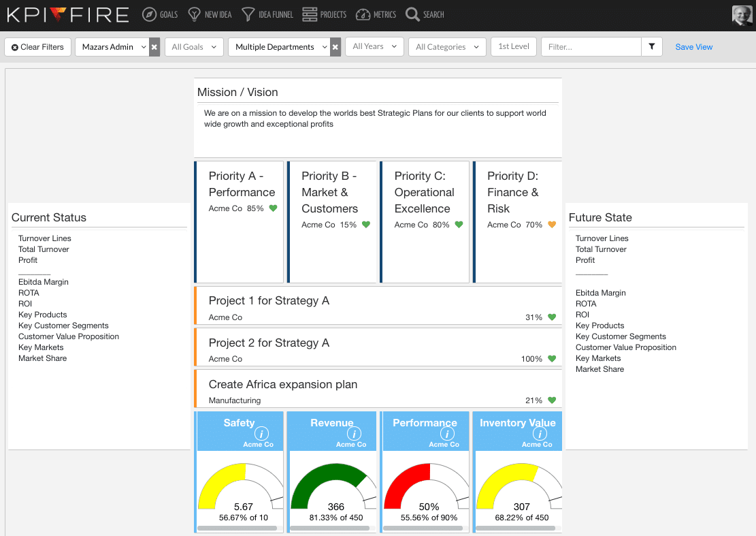
Task: Open Priority C: Operational Excellence
Action: [x=425, y=222]
